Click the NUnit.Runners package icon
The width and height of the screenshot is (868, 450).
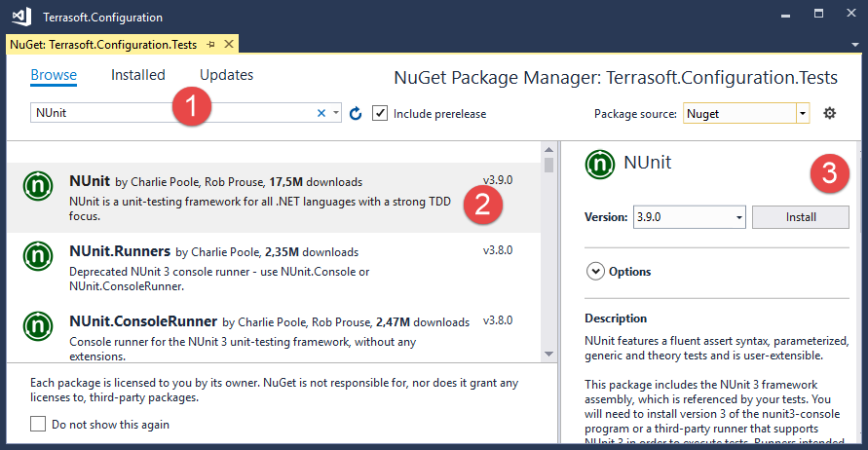click(39, 256)
